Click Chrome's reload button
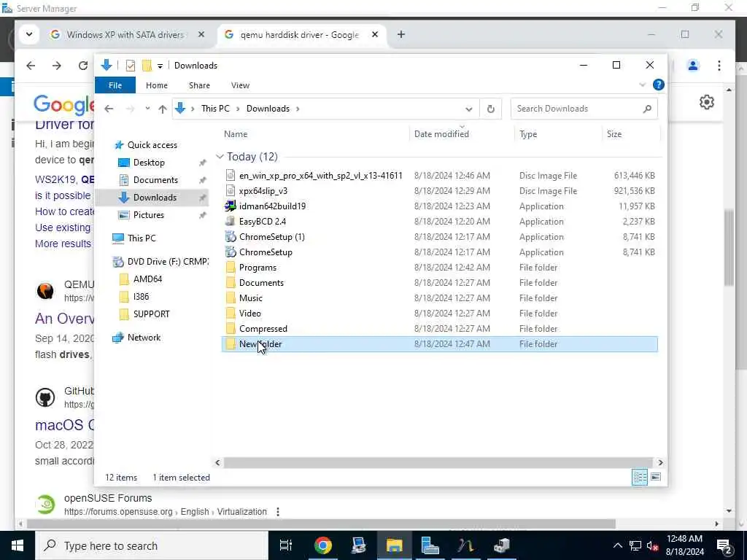This screenshot has width=747, height=560. coord(83,66)
